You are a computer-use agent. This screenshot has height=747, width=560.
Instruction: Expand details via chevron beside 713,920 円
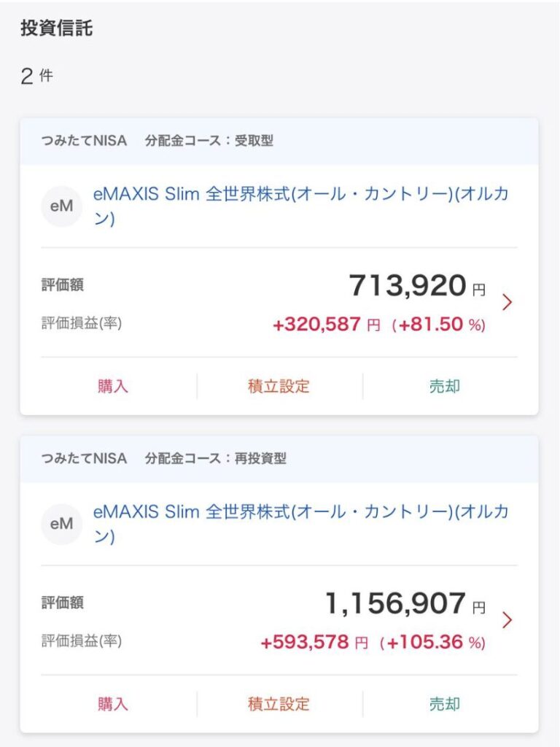tap(507, 302)
